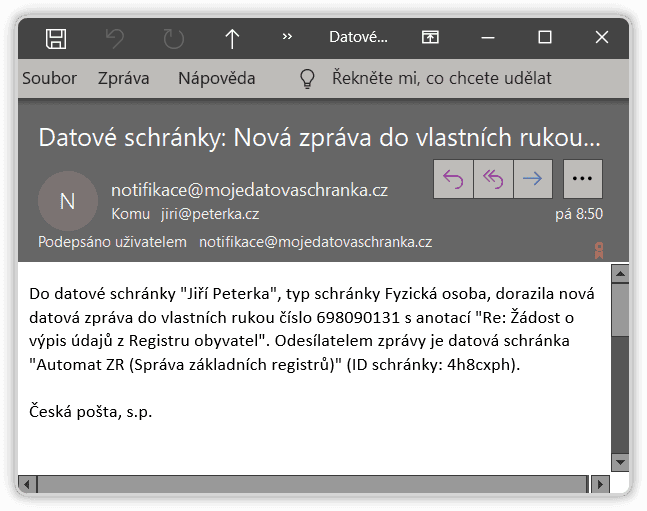Close the message window

(602, 37)
